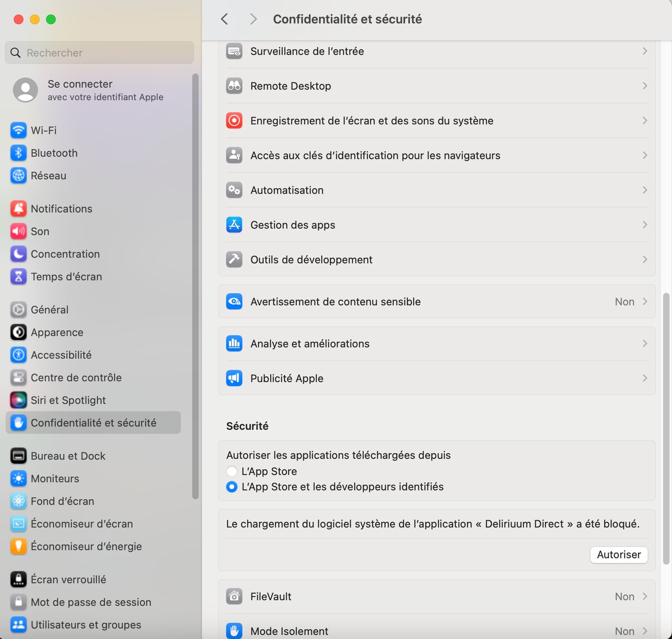
Task: Open Écran verrouillé settings
Action: (93, 579)
